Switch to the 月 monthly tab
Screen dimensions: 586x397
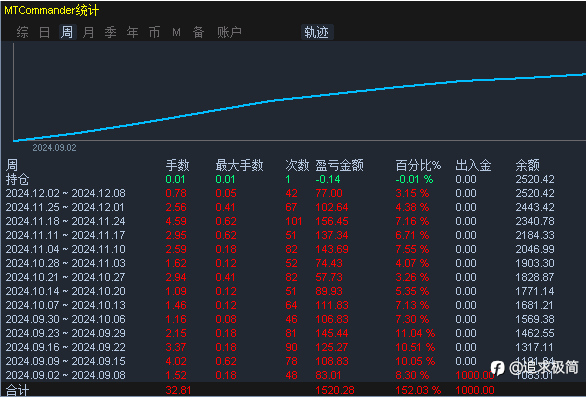89,32
